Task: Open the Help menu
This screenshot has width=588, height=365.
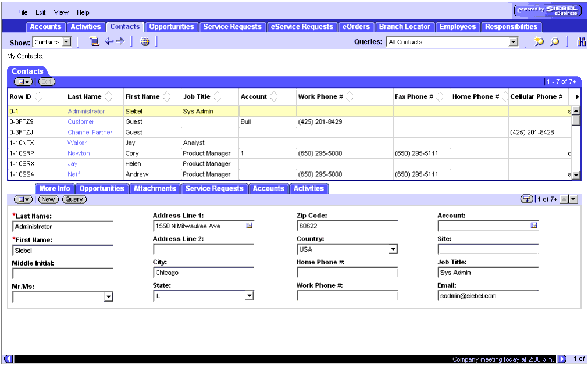Action: 83,12
